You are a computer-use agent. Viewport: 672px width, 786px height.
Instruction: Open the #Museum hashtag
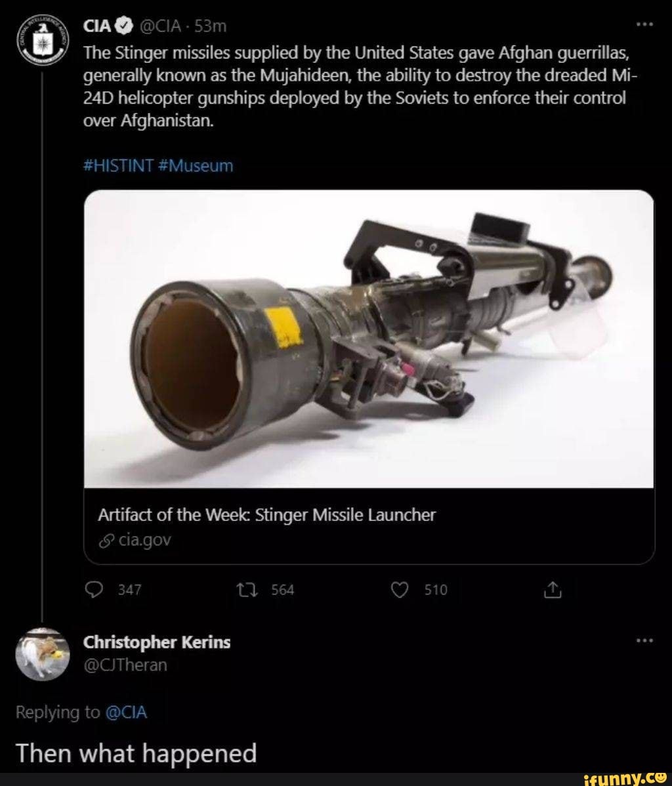tap(196, 166)
